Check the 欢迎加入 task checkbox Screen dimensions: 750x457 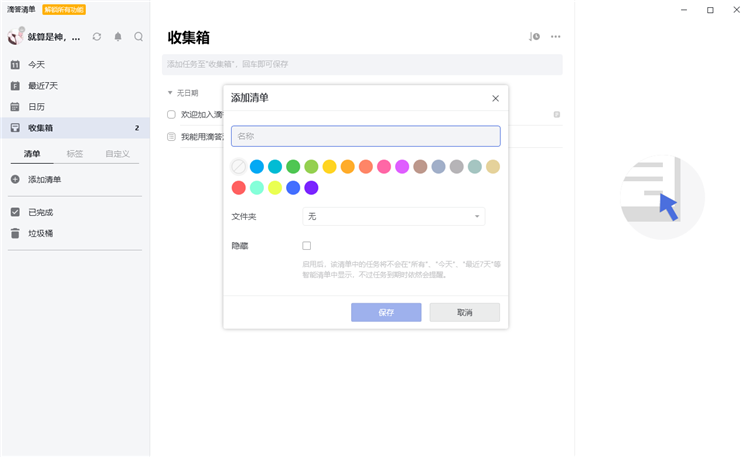171,114
